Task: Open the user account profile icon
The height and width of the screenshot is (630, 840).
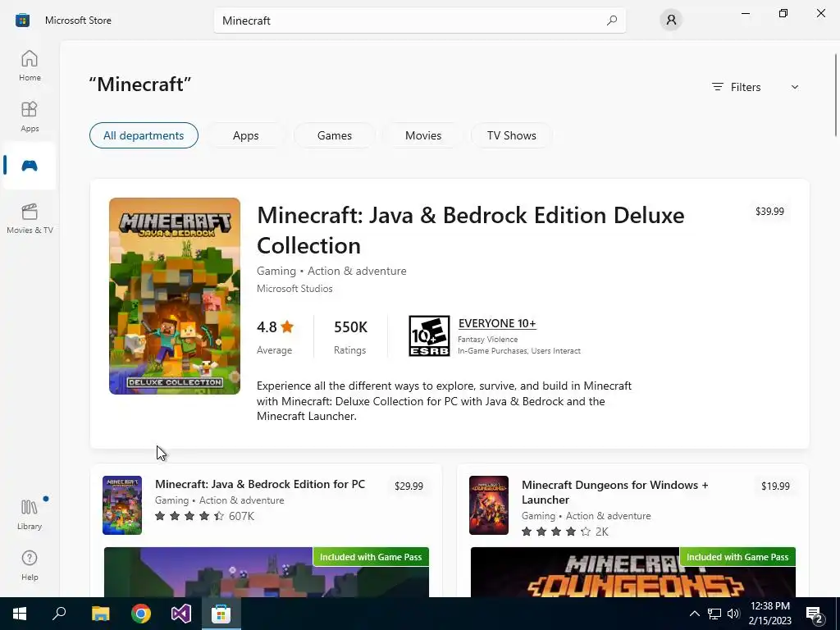Action: coord(671,21)
